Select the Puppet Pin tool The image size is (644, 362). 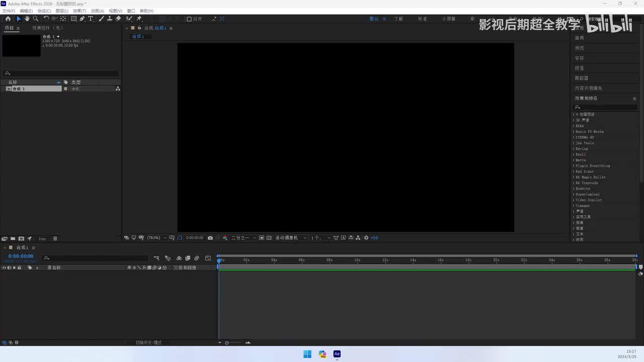139,19
